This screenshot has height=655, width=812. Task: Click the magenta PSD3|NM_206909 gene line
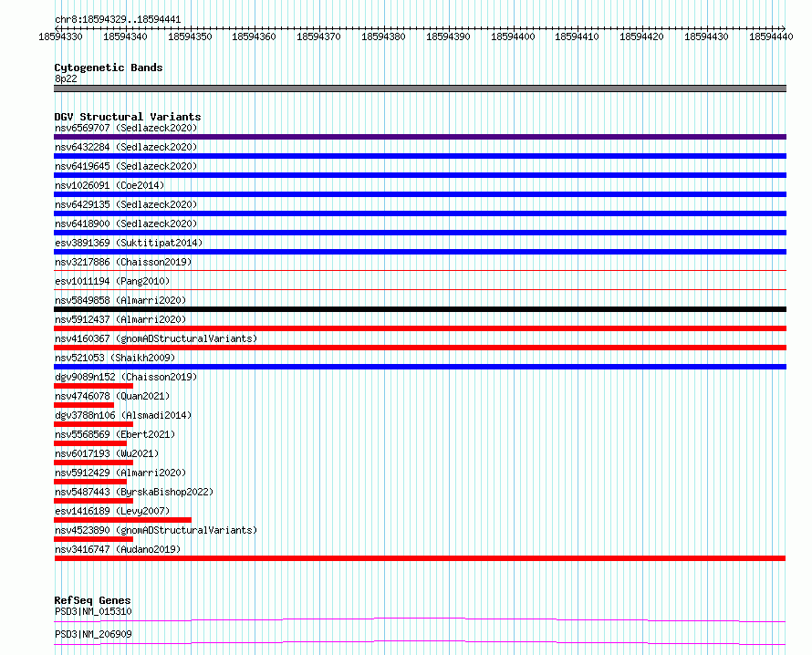click(420, 642)
